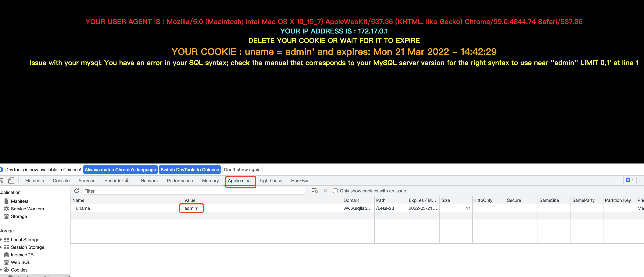The image size is (644, 277).
Task: Click Switch DevTools to Chinese button
Action: [x=189, y=170]
